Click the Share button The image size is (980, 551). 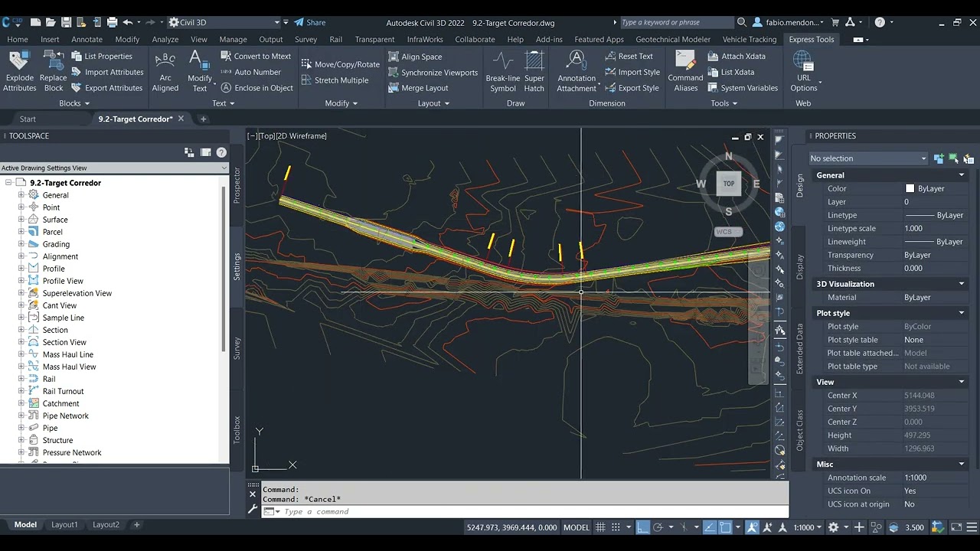[310, 22]
